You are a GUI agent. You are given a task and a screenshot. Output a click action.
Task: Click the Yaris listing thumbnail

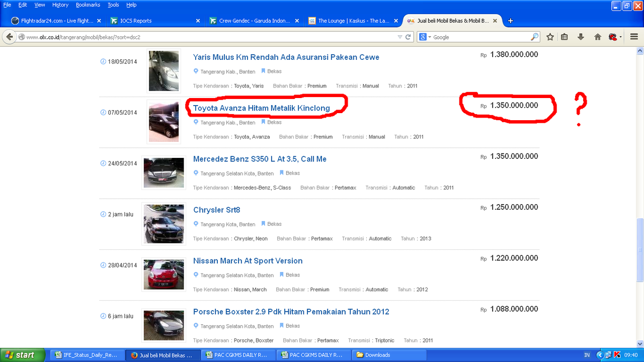point(164,71)
